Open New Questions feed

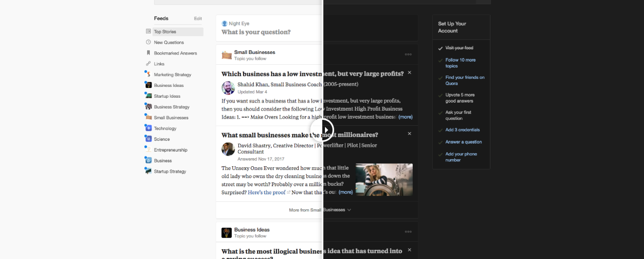[x=168, y=42]
